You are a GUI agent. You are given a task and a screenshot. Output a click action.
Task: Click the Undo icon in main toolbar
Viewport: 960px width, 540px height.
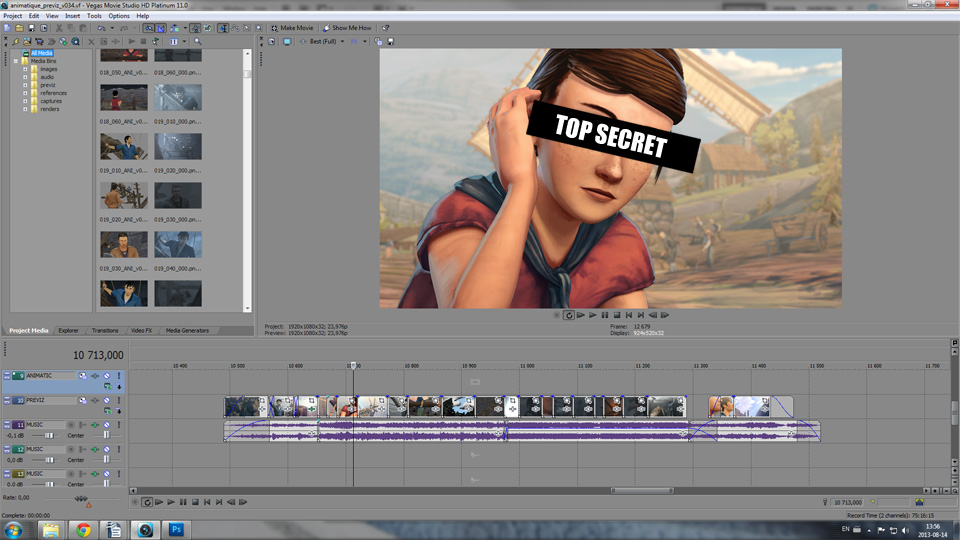click(100, 28)
